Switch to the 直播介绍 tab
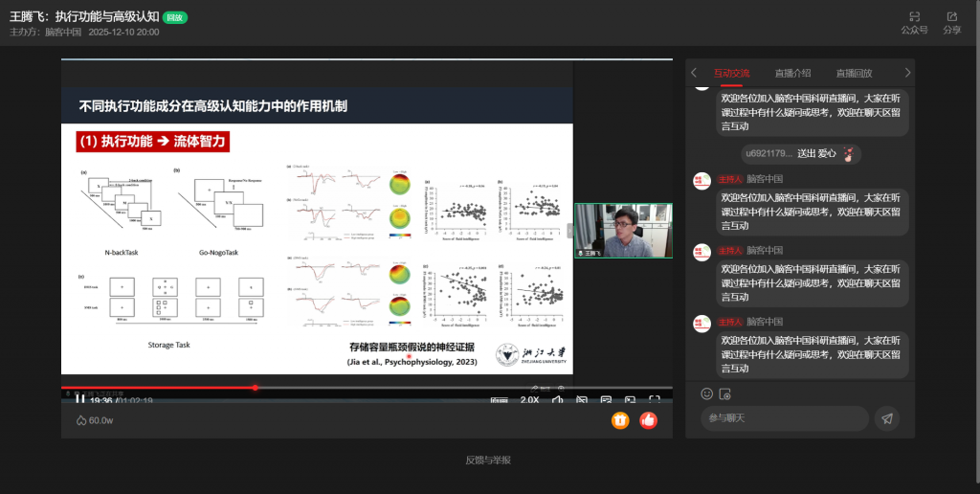The width and height of the screenshot is (980, 494). click(792, 73)
